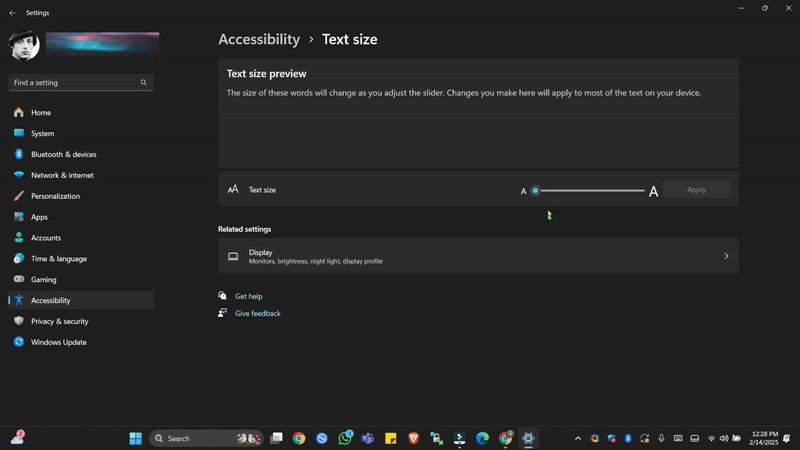Click the user profile avatar picture
The image size is (800, 450).
click(x=24, y=45)
